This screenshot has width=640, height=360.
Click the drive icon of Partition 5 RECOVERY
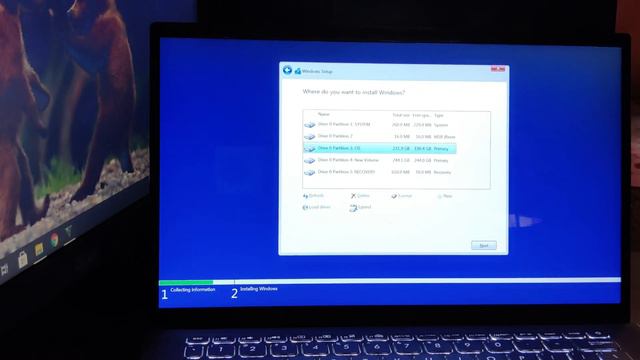click(x=309, y=172)
